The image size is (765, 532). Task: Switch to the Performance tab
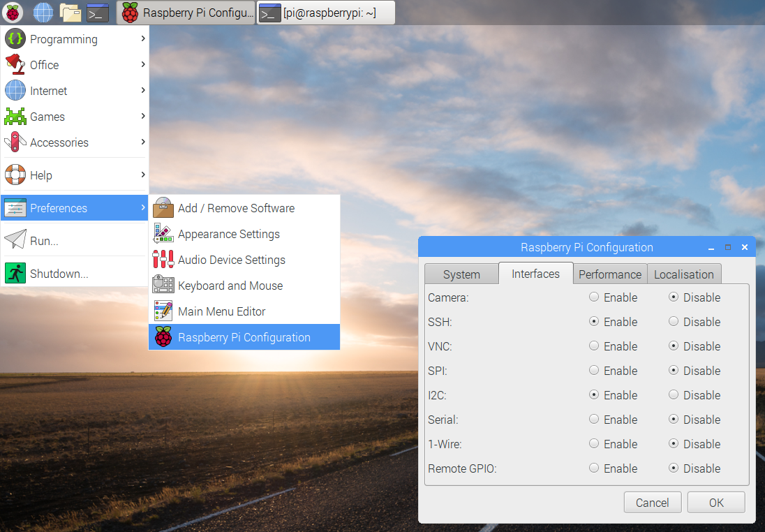[610, 274]
